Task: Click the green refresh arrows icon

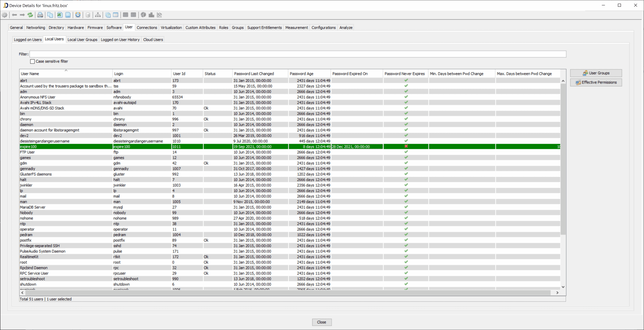Action: tap(30, 15)
